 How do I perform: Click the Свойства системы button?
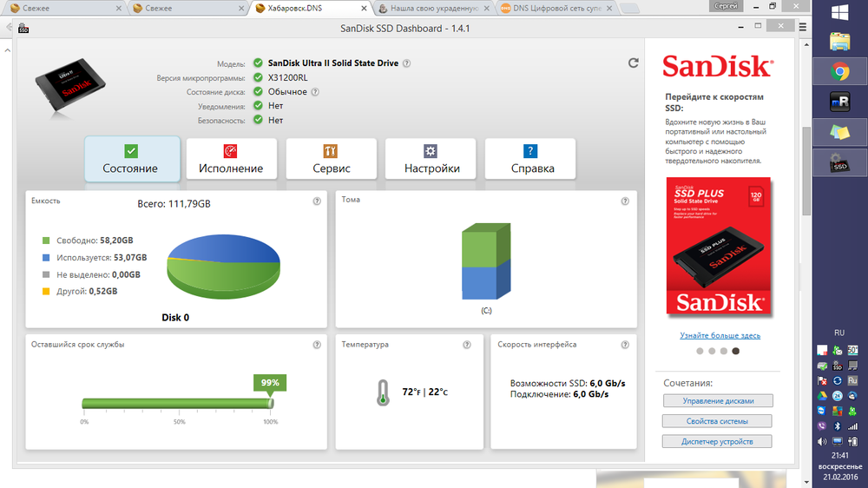(x=717, y=421)
